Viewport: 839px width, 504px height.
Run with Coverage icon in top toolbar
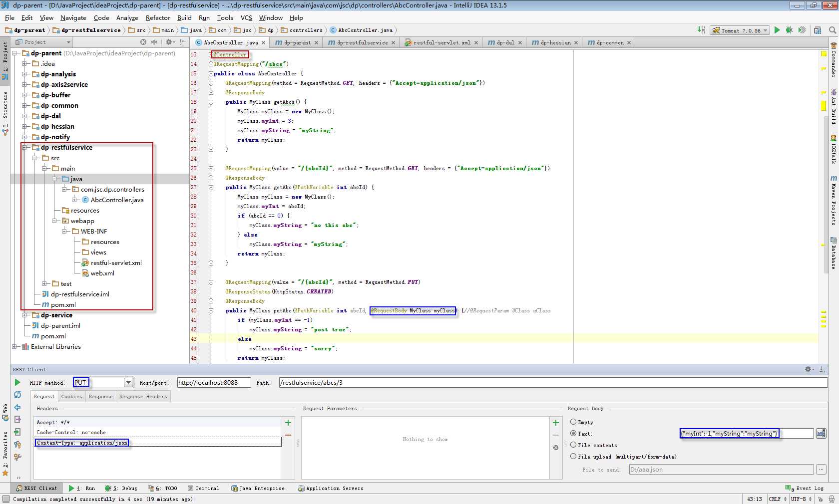coord(802,30)
